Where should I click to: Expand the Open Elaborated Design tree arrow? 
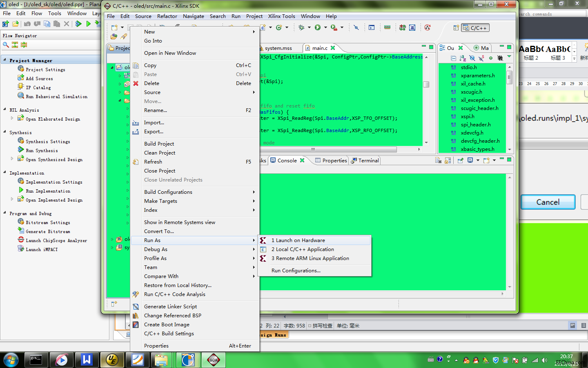click(x=13, y=119)
